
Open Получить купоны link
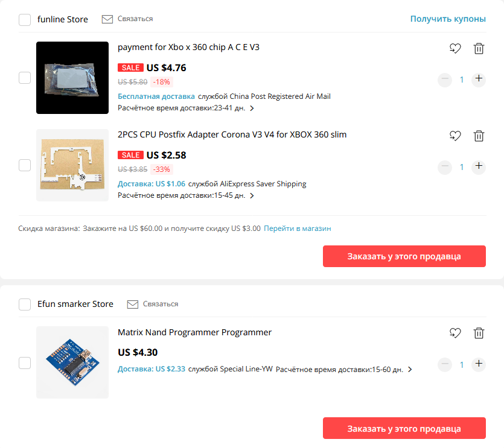click(448, 19)
